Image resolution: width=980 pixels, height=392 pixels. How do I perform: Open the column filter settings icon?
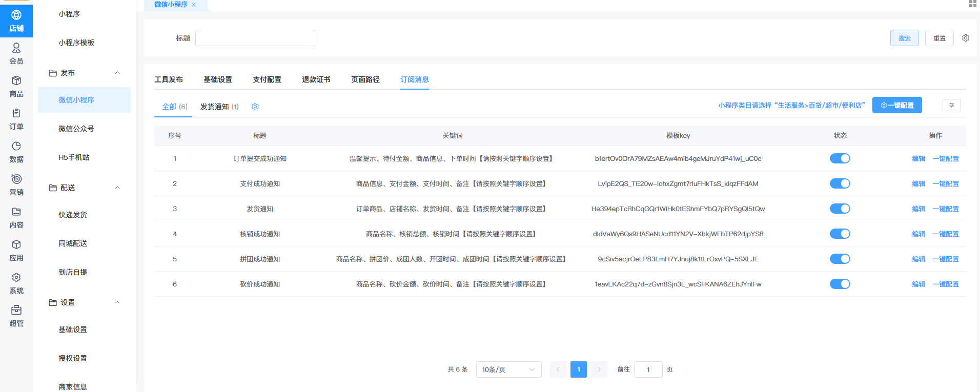[952, 105]
